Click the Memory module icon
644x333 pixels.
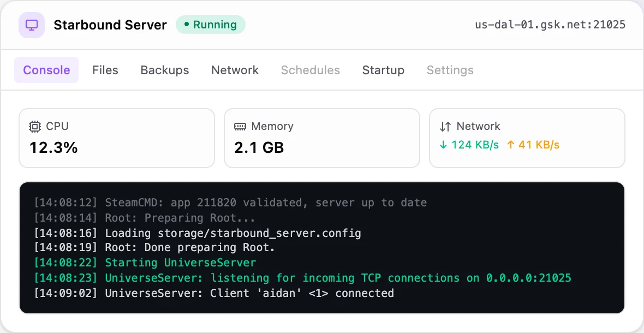click(x=240, y=127)
